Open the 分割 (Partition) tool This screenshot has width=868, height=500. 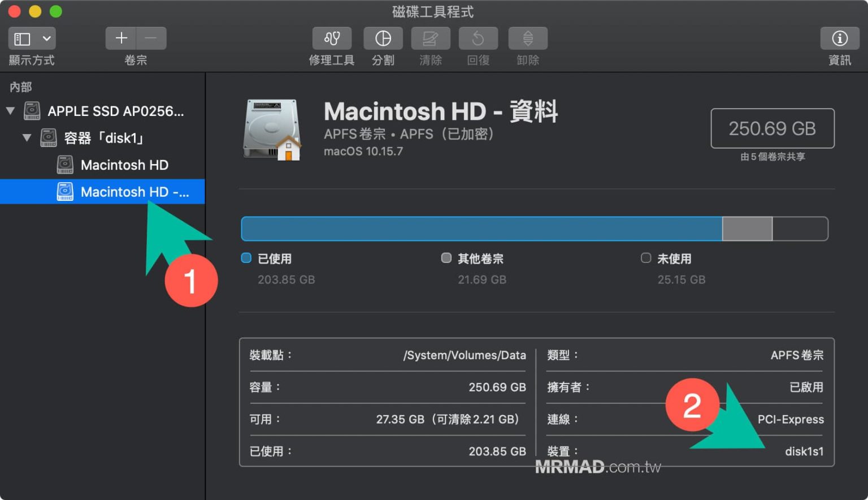[x=383, y=38]
